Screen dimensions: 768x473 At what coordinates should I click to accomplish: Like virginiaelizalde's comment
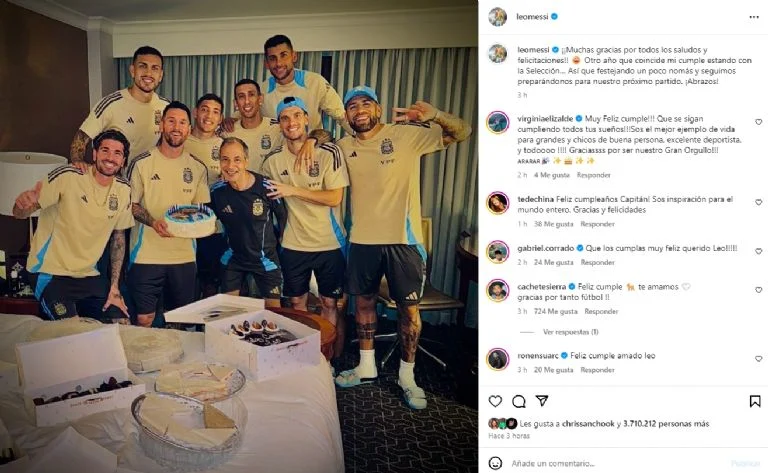(758, 122)
